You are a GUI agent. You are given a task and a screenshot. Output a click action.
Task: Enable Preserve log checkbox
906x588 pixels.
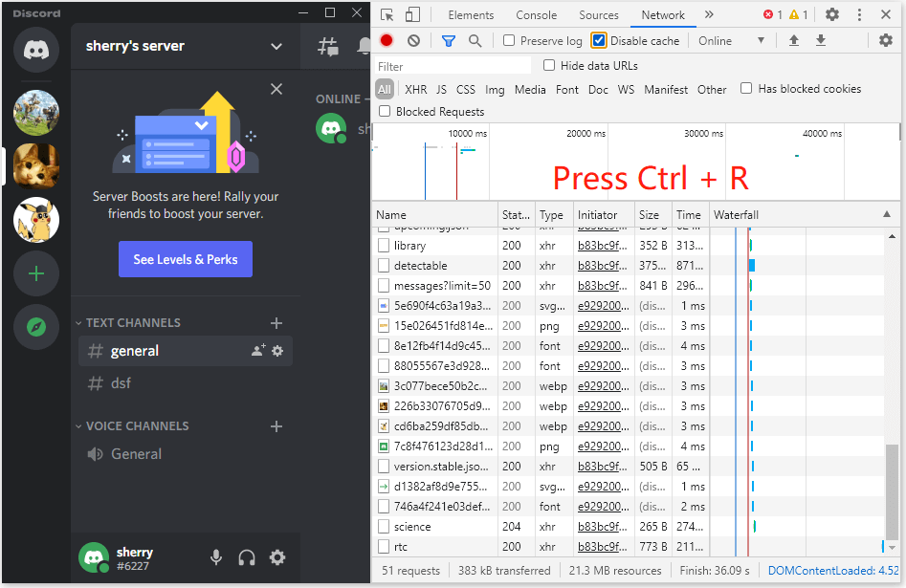509,40
